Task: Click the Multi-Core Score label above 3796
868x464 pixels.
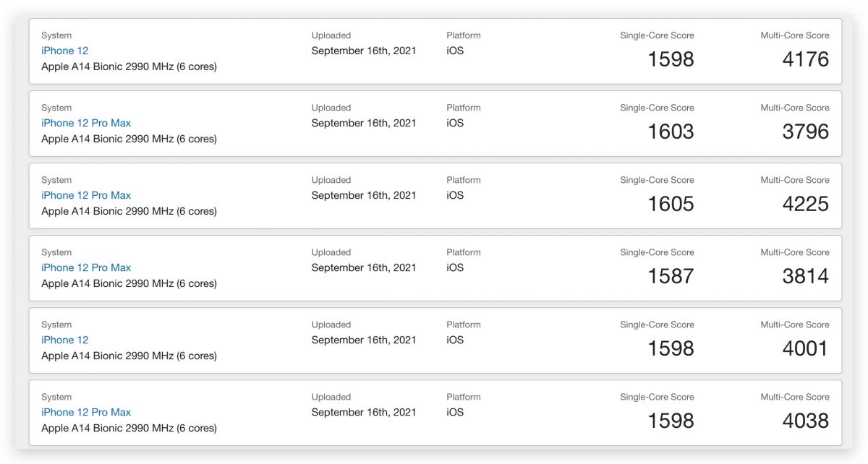Action: coord(795,108)
